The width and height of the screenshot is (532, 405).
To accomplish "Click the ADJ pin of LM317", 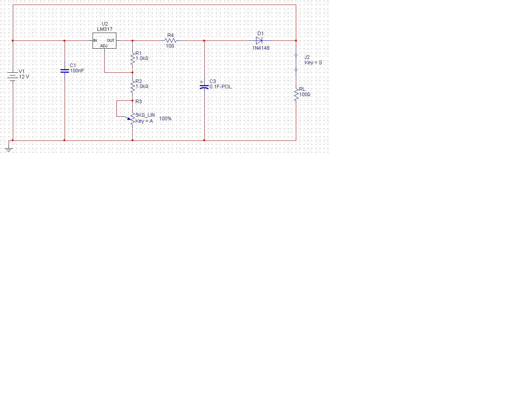I will [x=104, y=46].
